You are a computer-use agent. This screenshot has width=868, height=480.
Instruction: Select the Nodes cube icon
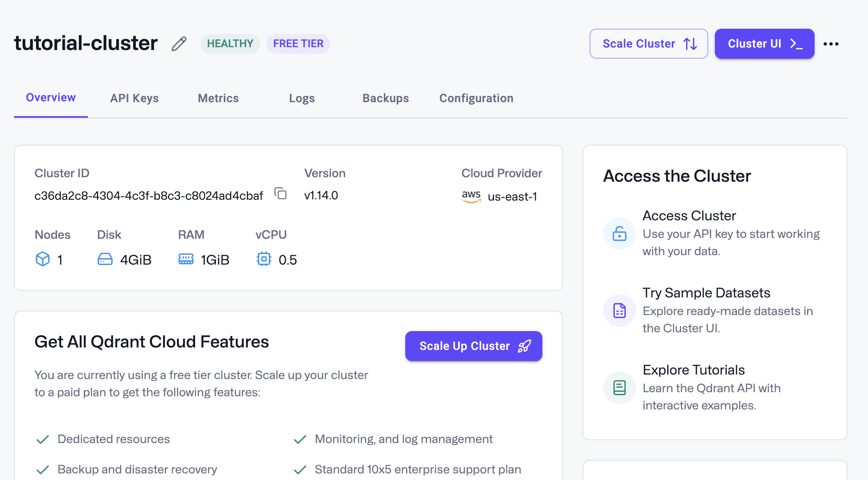point(42,259)
